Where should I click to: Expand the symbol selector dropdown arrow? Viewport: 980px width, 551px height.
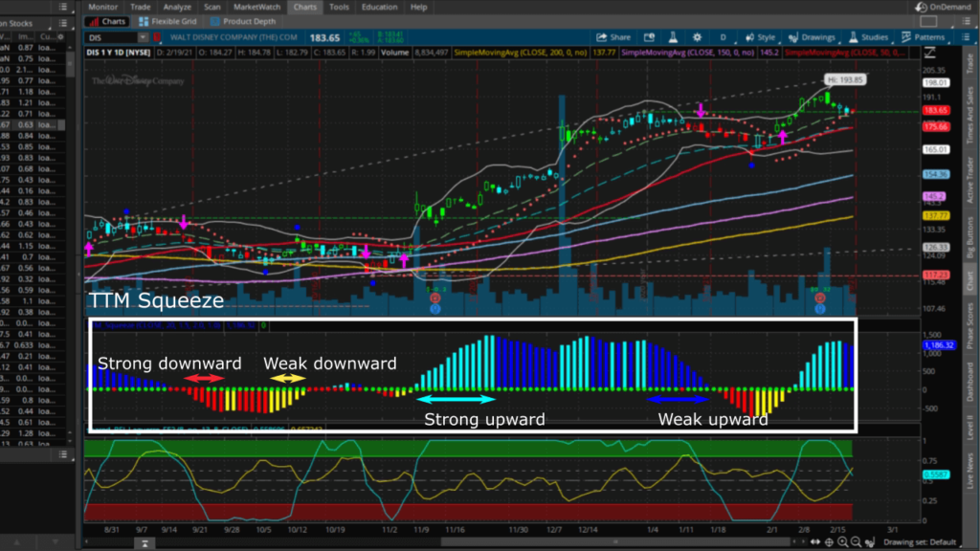click(143, 37)
